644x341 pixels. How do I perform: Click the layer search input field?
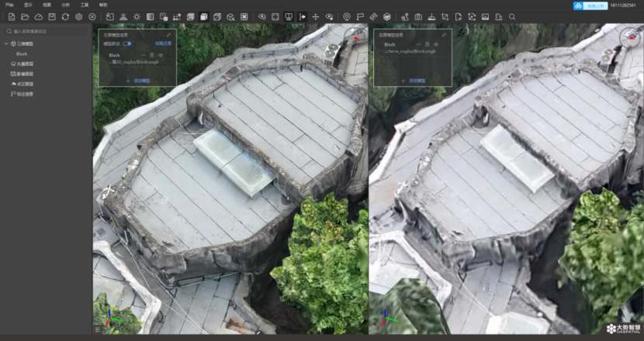(47, 32)
